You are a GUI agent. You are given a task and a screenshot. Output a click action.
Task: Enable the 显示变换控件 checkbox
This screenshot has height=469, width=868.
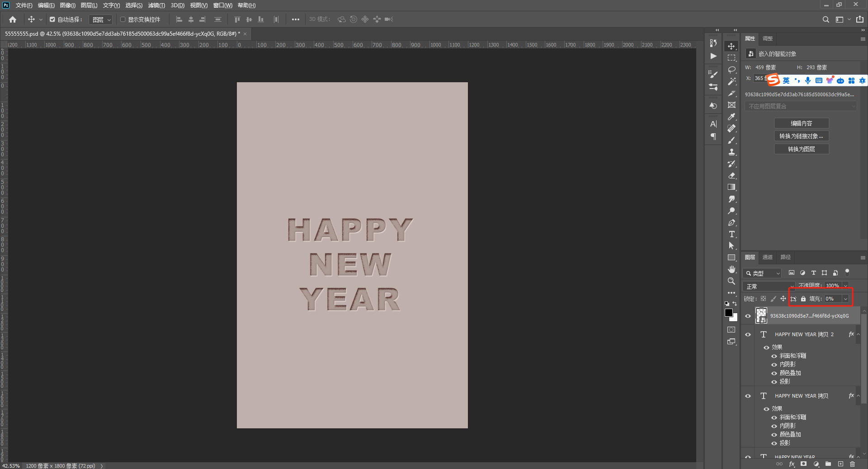click(x=123, y=19)
